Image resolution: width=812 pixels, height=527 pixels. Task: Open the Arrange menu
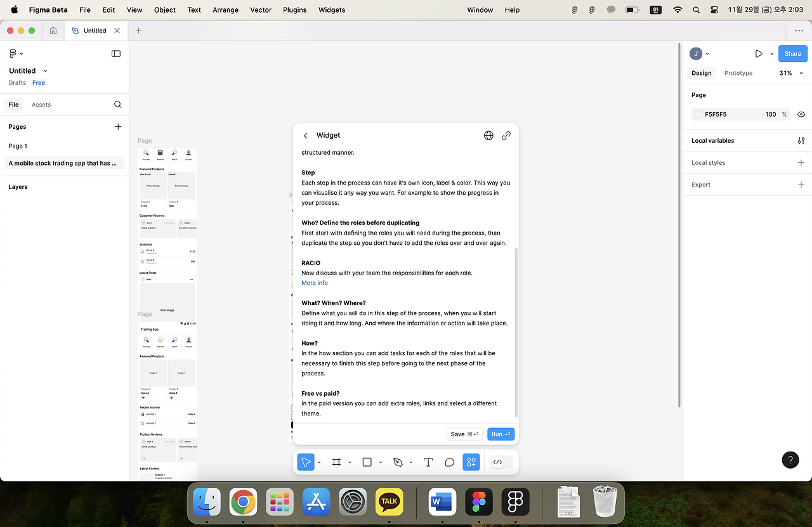coord(226,10)
